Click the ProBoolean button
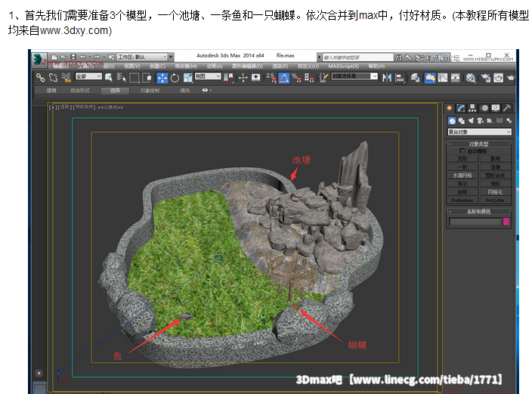Image resolution: width=532 pixels, height=394 pixels. click(x=462, y=200)
